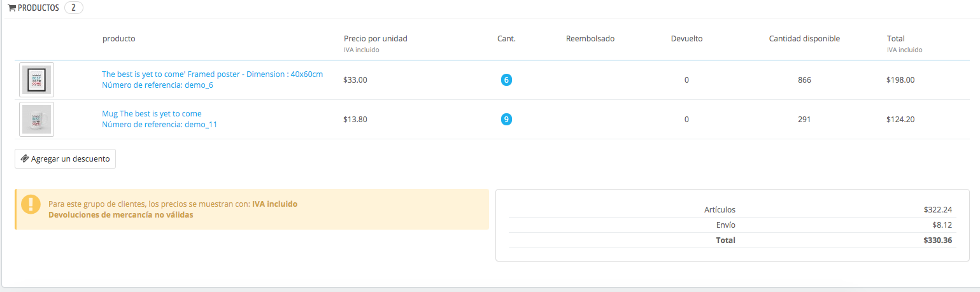Click the order Total amount $330.36
Screen dimensions: 980x292
click(x=938, y=240)
